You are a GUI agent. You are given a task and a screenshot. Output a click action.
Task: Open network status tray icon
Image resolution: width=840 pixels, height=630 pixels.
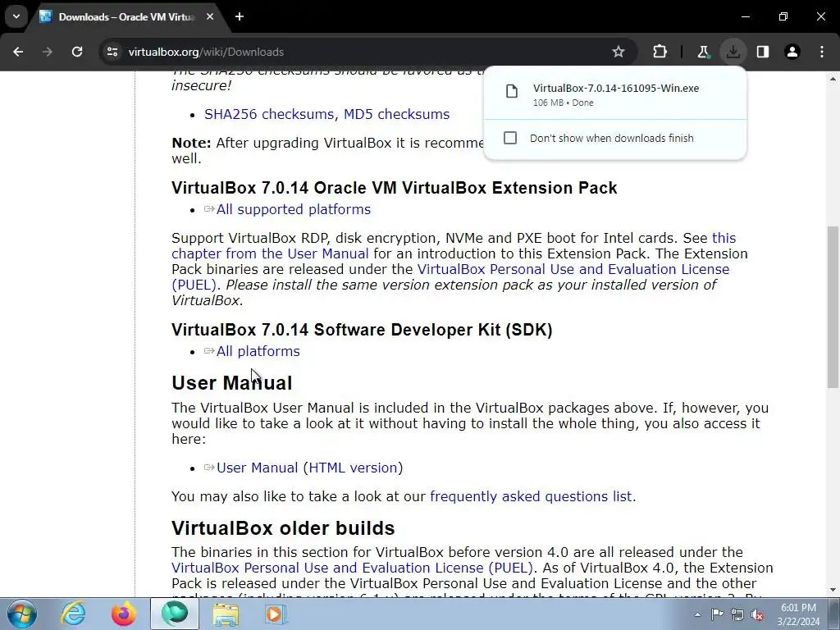737,614
